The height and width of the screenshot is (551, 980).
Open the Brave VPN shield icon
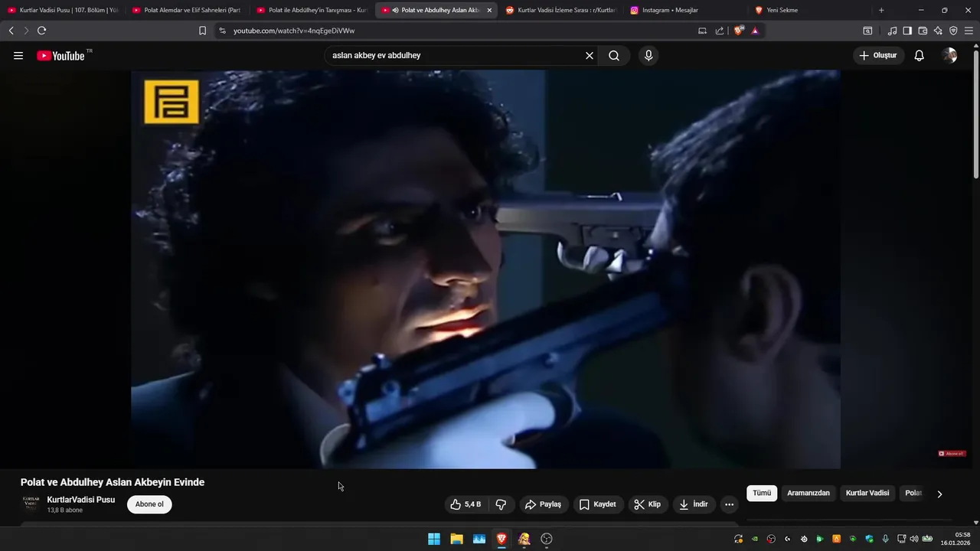click(953, 31)
